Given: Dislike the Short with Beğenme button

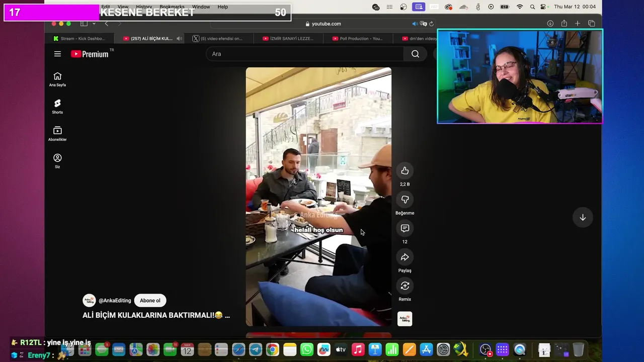Looking at the screenshot, I should pyautogui.click(x=405, y=200).
